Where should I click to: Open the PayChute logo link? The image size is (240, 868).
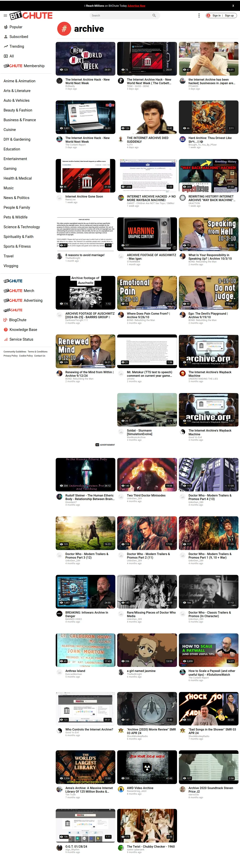click(13, 281)
